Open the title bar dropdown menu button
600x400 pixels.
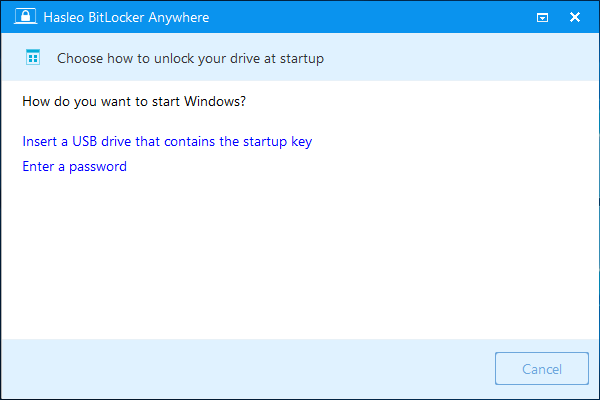(x=543, y=17)
